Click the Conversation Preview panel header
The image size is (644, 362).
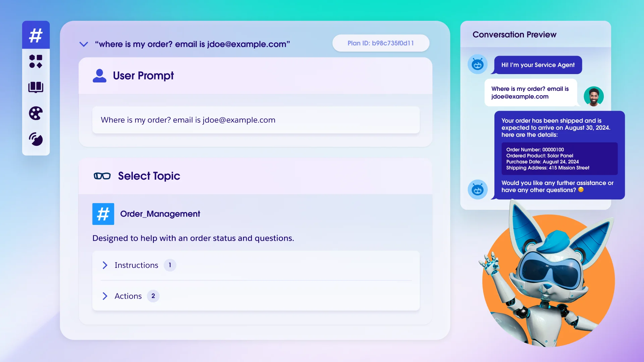[514, 34]
